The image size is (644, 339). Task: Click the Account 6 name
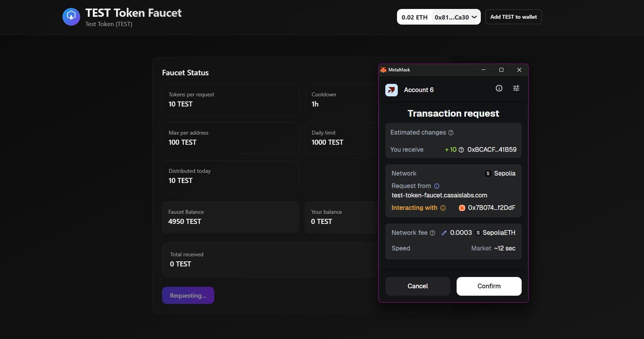click(419, 90)
